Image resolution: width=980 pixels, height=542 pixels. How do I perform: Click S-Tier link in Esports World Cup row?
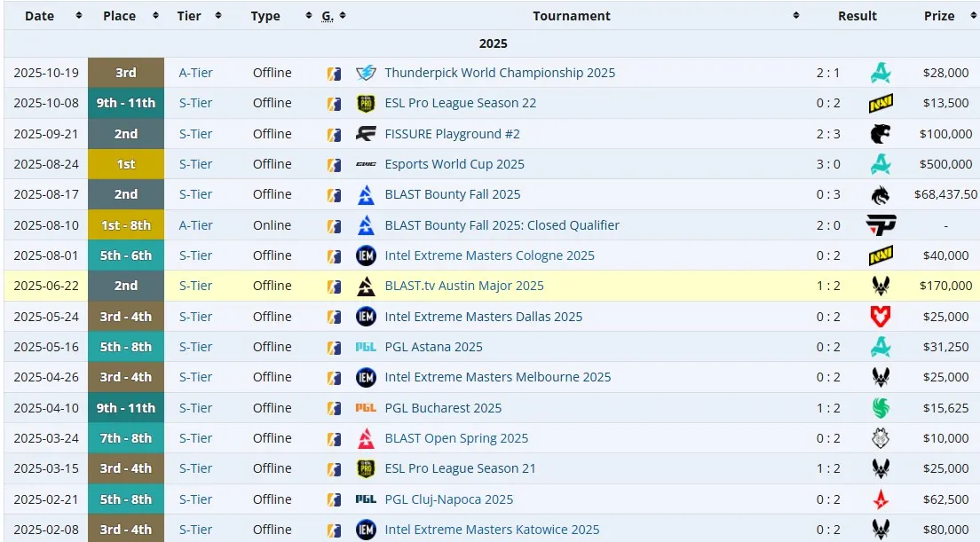(x=195, y=164)
